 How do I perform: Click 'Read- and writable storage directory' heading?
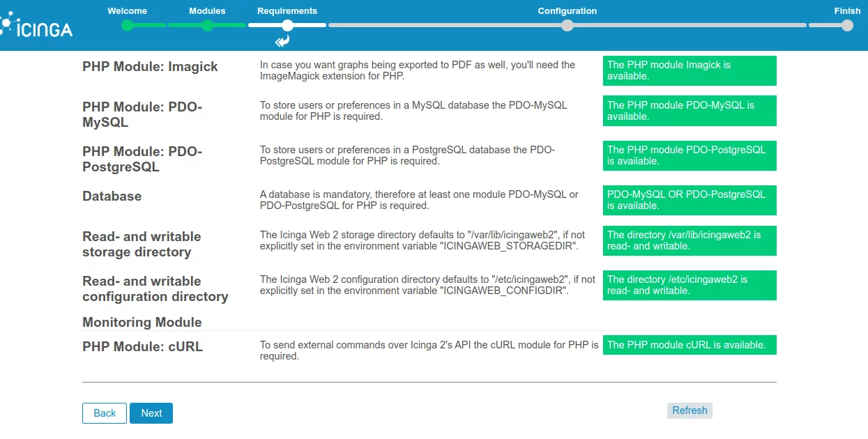(142, 245)
